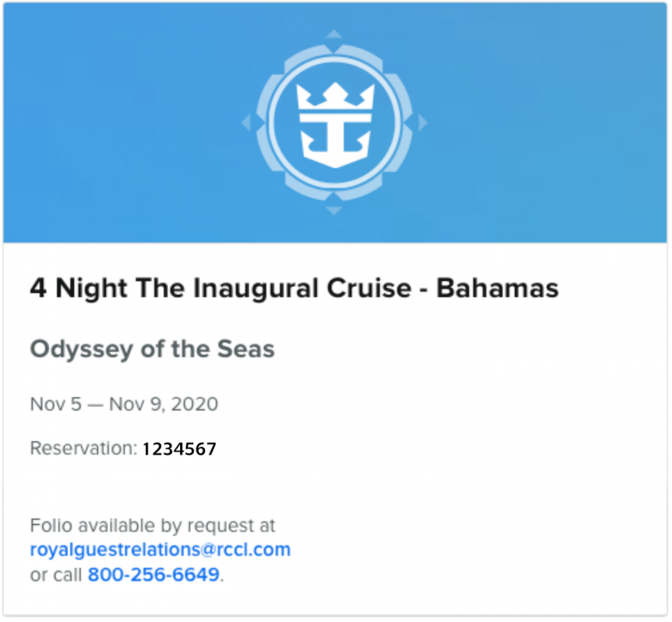Click the Nov 9, 2020 end date
Image resolution: width=672 pixels, height=622 pixels.
[x=168, y=405]
